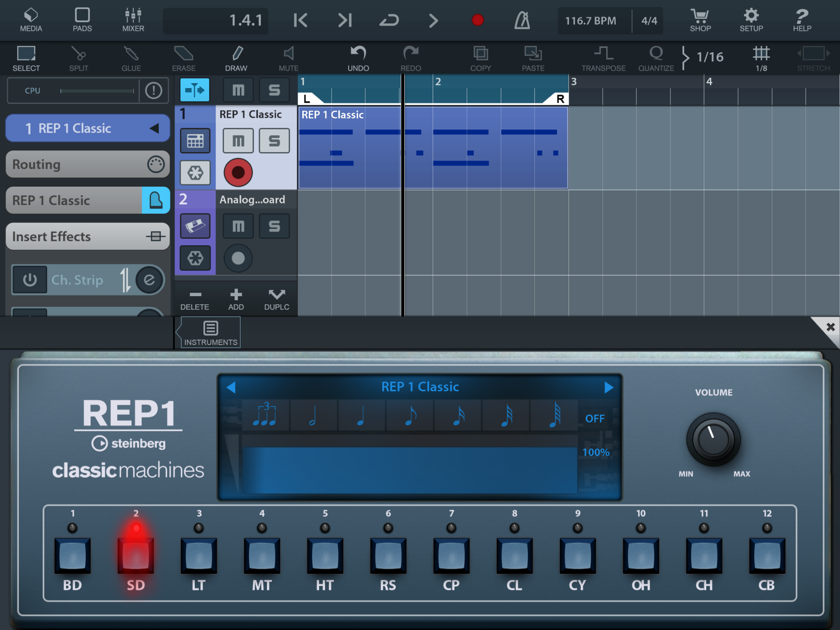Open the MIXER

pos(133,20)
